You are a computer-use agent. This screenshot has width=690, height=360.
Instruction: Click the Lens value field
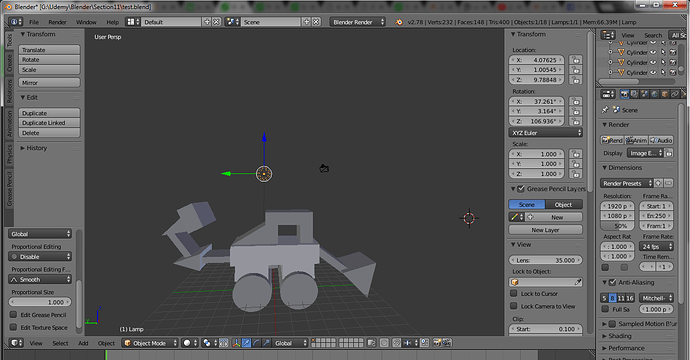coord(546,260)
